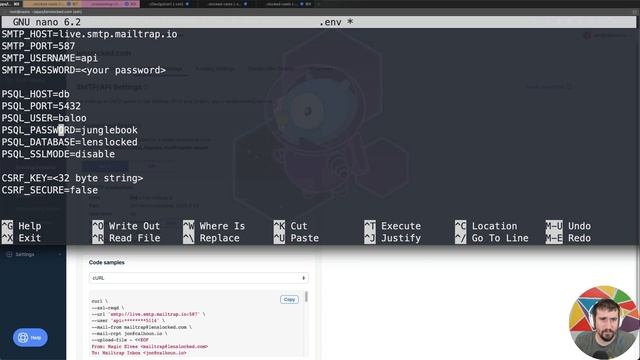Viewport: 640px width, 360px height.
Task: Click the GNU nano 6.2 title text
Action: point(47,22)
